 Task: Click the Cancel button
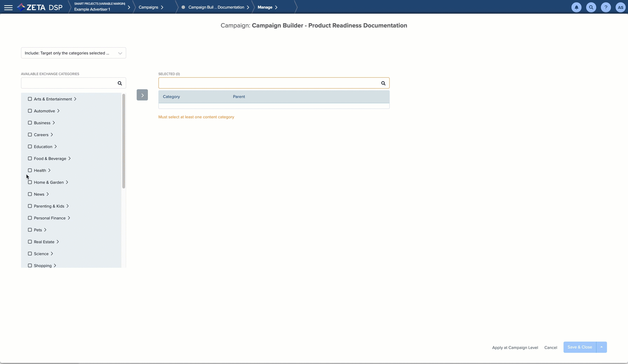point(551,348)
